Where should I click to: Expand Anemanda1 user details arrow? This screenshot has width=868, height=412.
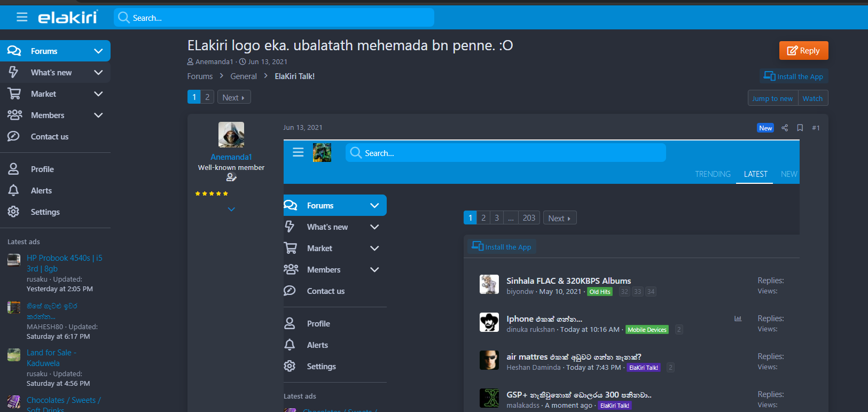tap(231, 209)
